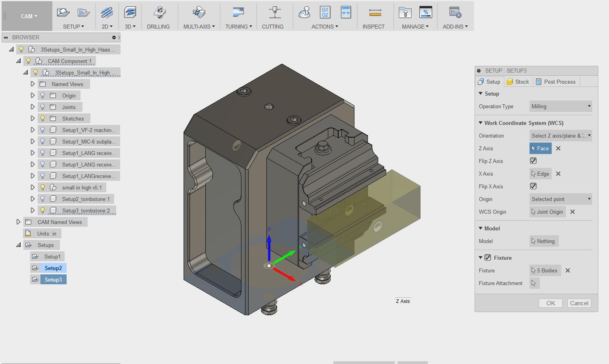Open the tool library in Manage
The width and height of the screenshot is (609, 364).
click(405, 13)
